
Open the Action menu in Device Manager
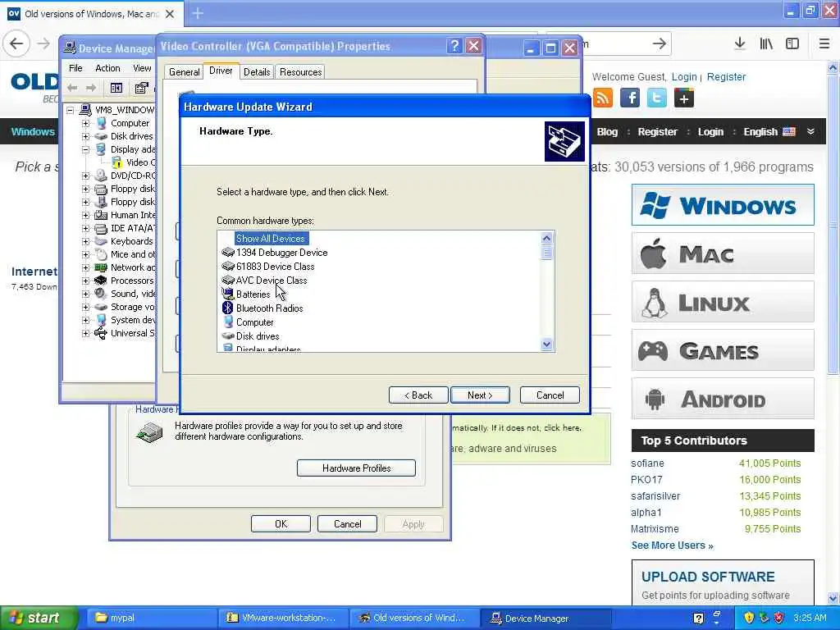(107, 68)
